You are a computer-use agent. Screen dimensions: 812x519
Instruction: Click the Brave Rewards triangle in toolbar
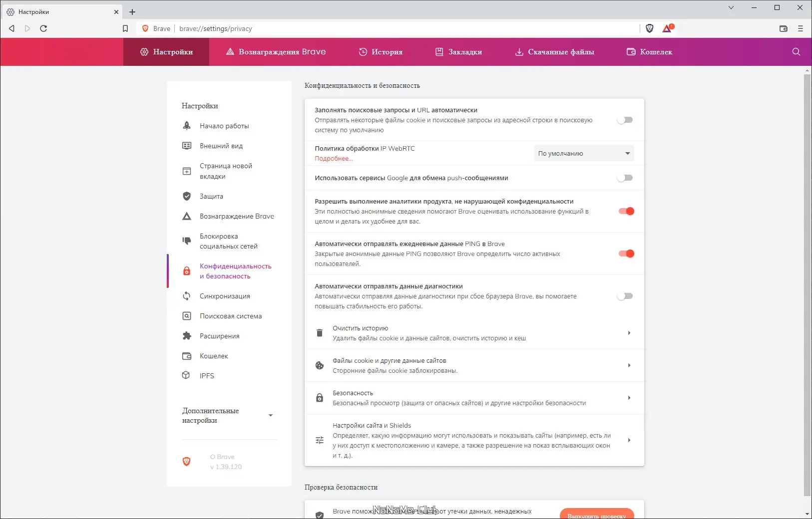point(667,28)
